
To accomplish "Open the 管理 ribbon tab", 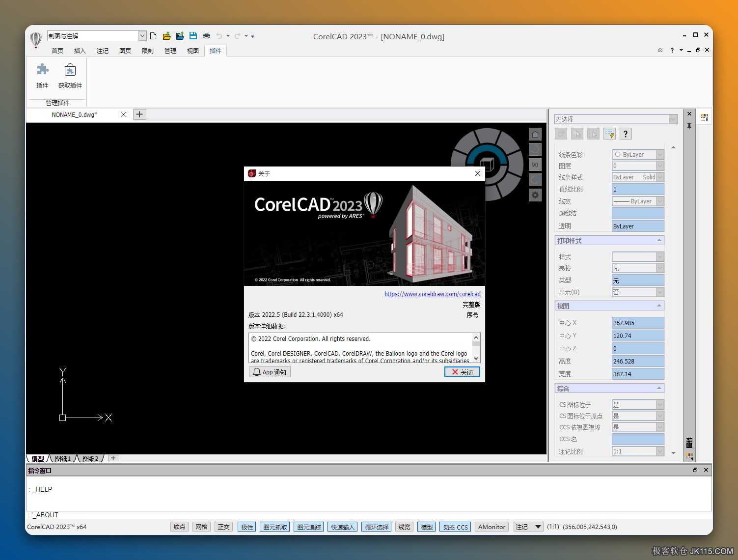I will [170, 51].
